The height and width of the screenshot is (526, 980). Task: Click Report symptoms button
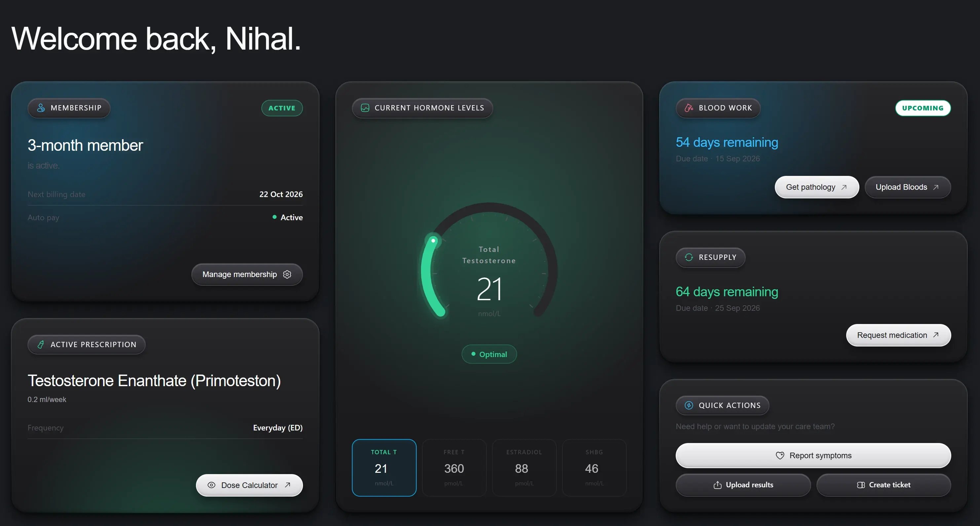(813, 456)
